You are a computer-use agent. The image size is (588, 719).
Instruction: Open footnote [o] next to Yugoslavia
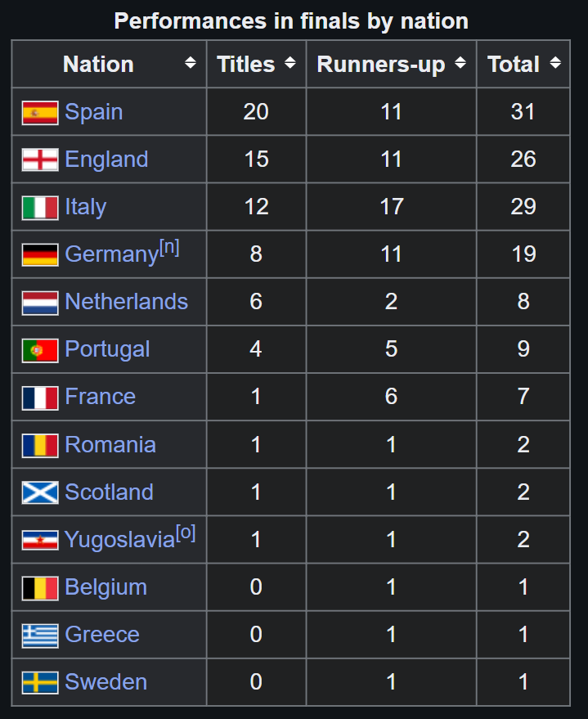(x=186, y=533)
